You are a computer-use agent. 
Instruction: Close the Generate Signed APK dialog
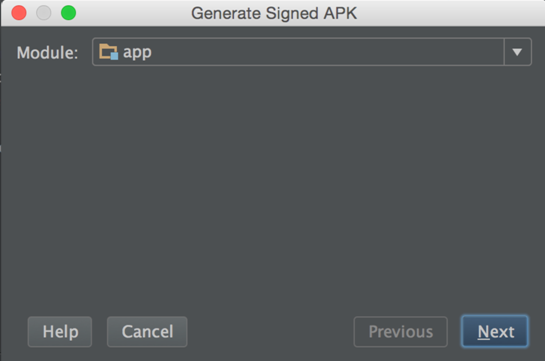click(x=19, y=13)
